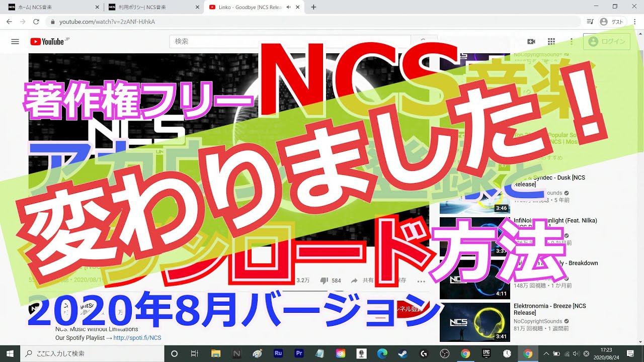Screen dimensions: 644x362
Task: Open Task View on the taskbar
Action: click(195, 353)
